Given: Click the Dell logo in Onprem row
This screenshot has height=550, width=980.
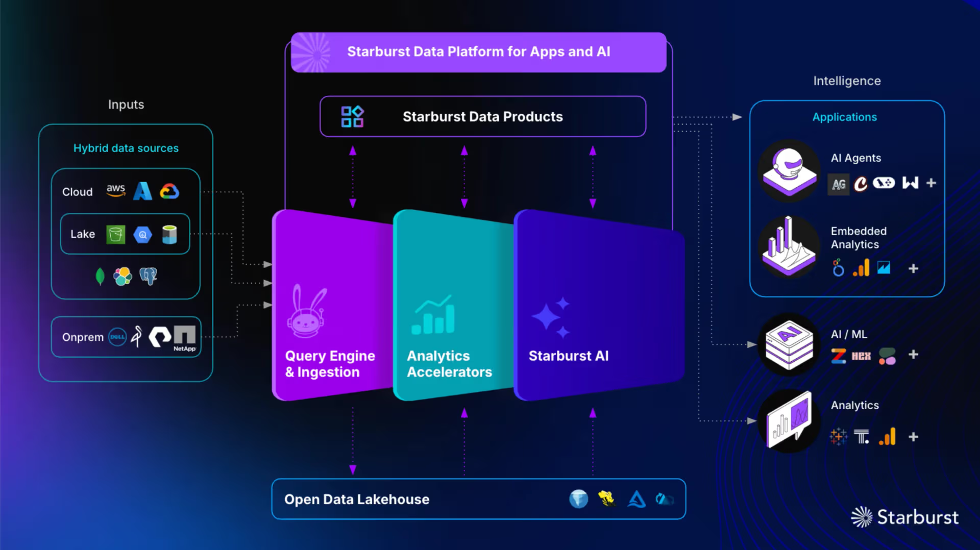Looking at the screenshot, I should (117, 337).
